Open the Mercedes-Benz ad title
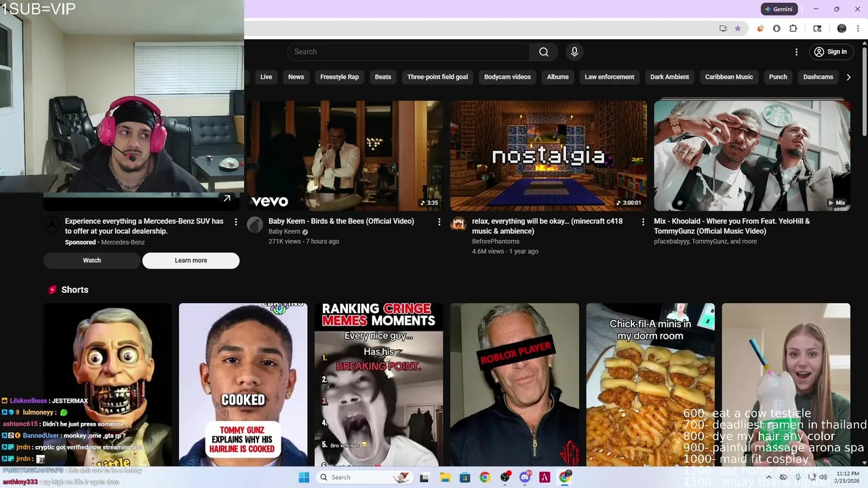Image resolution: width=868 pixels, height=488 pixels. coord(144,226)
